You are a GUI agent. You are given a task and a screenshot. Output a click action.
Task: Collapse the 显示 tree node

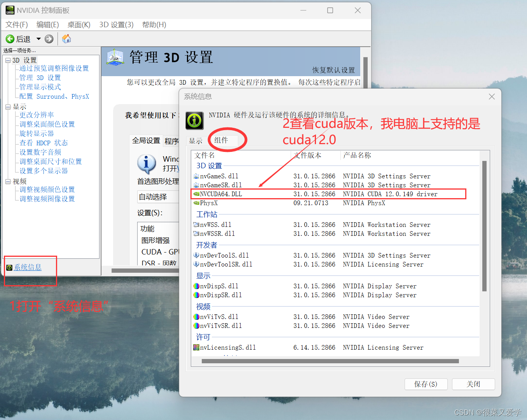pos(8,107)
